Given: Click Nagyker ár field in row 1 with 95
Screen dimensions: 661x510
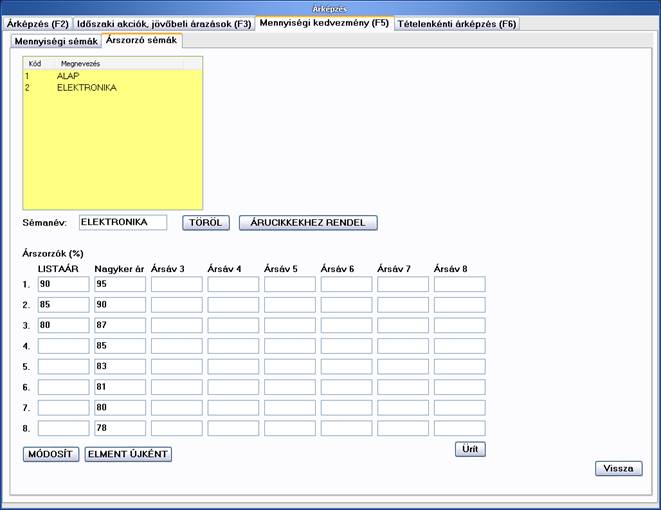Looking at the screenshot, I should click(120, 284).
